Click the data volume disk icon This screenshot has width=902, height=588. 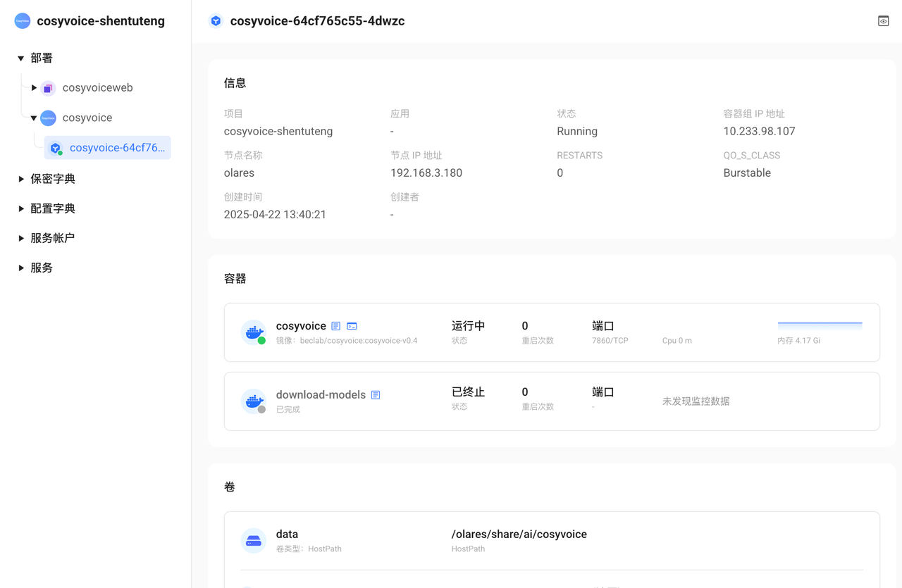click(254, 541)
